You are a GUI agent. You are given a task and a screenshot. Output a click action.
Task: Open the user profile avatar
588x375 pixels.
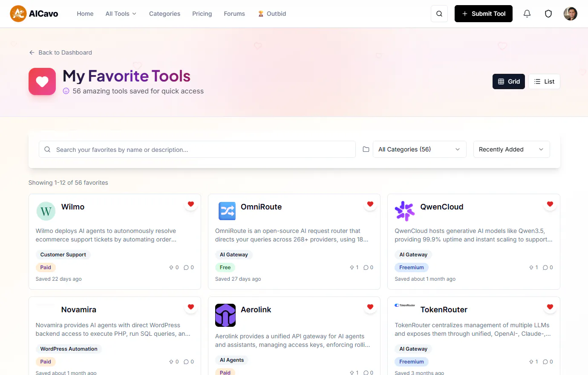571,14
